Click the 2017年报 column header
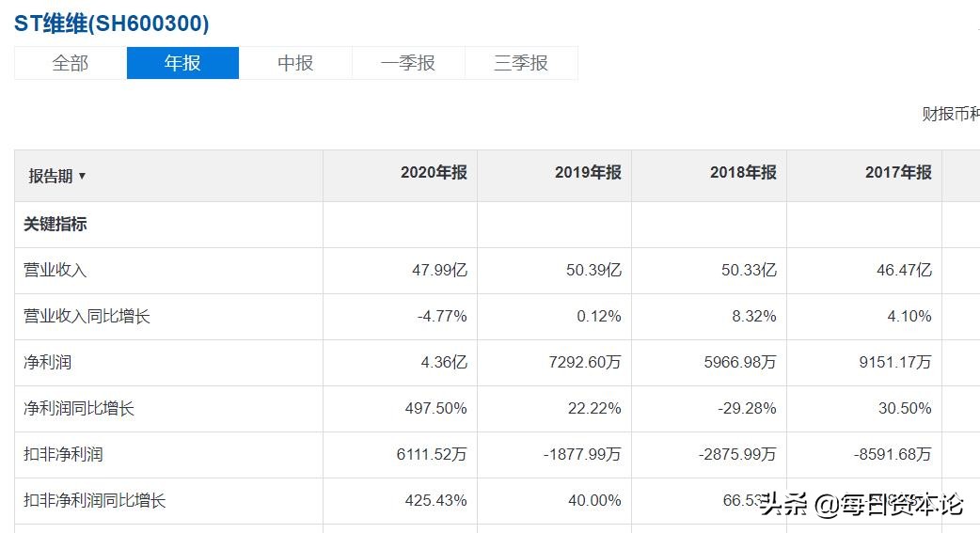This screenshot has width=980, height=533. pos(898,172)
